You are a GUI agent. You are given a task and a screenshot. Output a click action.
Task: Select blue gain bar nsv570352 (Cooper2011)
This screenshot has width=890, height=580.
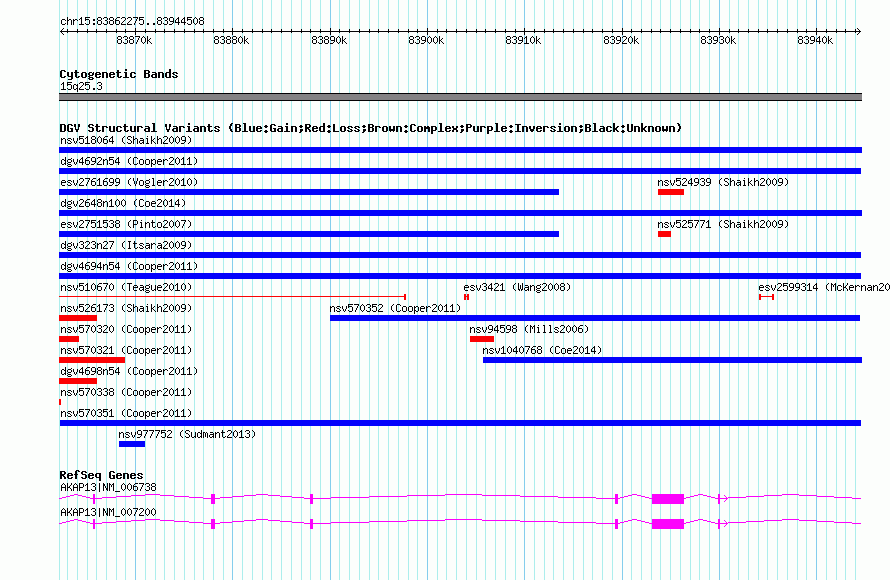click(595, 318)
